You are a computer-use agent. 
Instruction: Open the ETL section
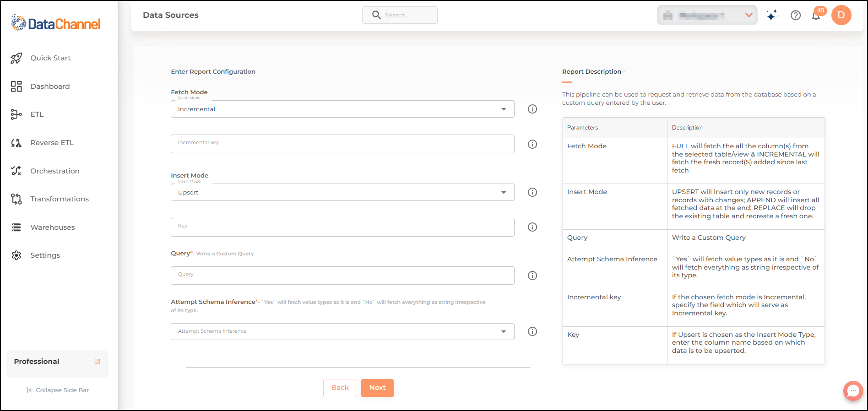pyautogui.click(x=37, y=114)
